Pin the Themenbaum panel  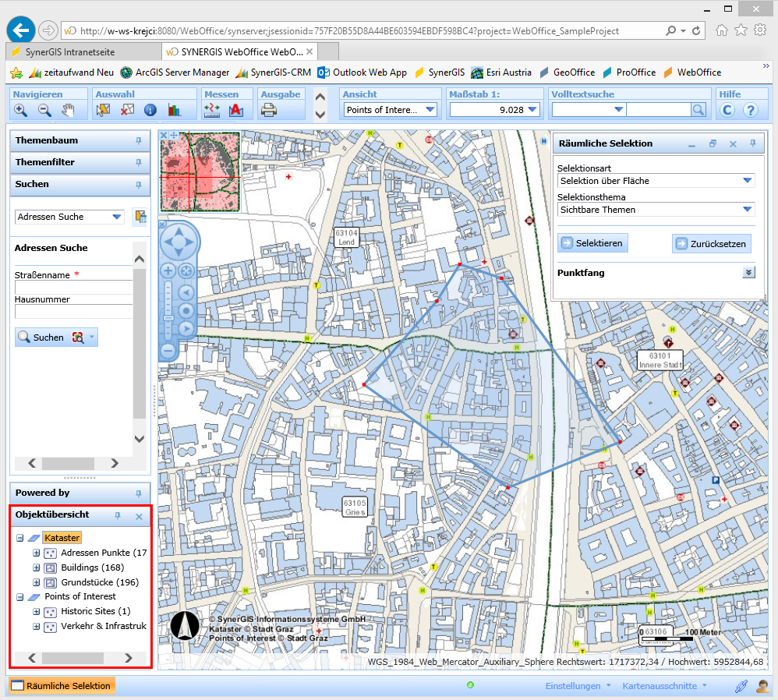click(x=139, y=141)
